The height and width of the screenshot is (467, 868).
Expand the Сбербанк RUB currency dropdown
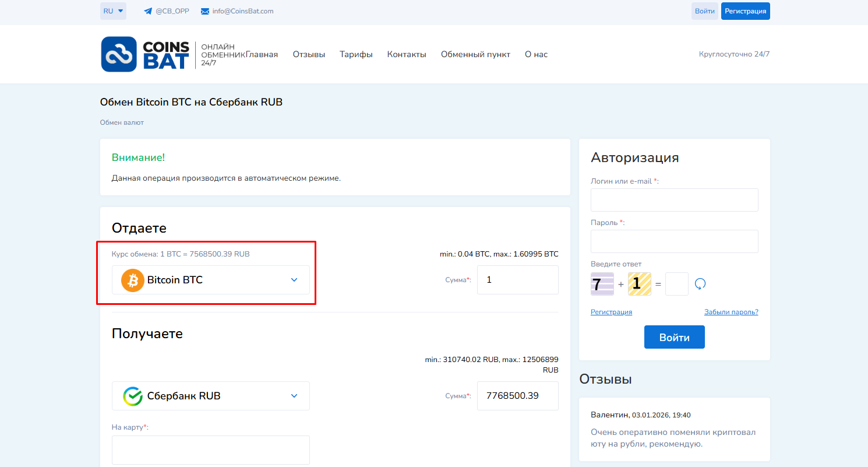(x=294, y=396)
